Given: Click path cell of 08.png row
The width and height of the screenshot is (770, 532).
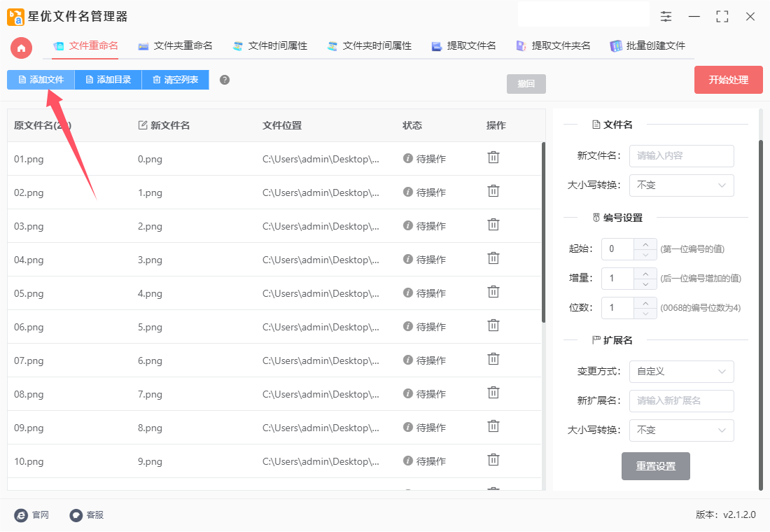Looking at the screenshot, I should [321, 395].
